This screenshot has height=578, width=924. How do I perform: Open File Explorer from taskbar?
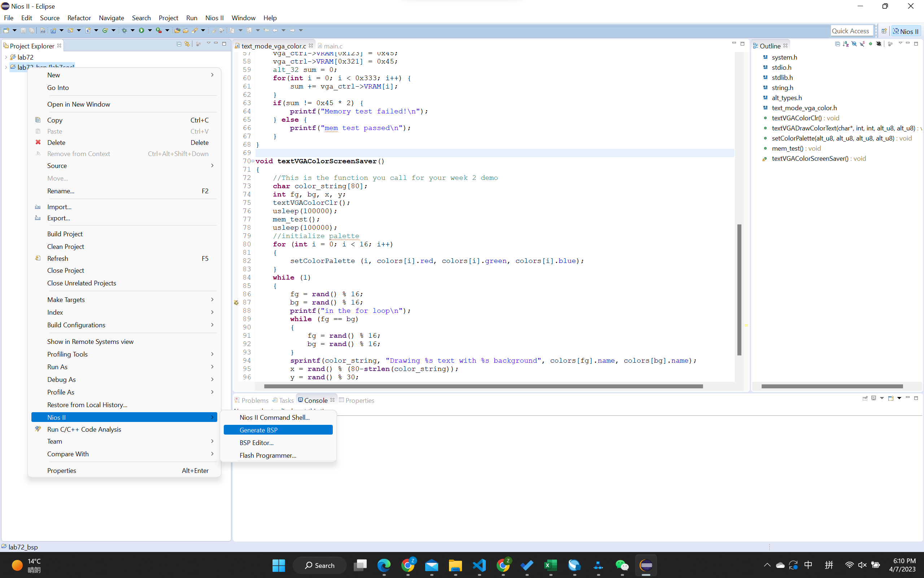(456, 565)
